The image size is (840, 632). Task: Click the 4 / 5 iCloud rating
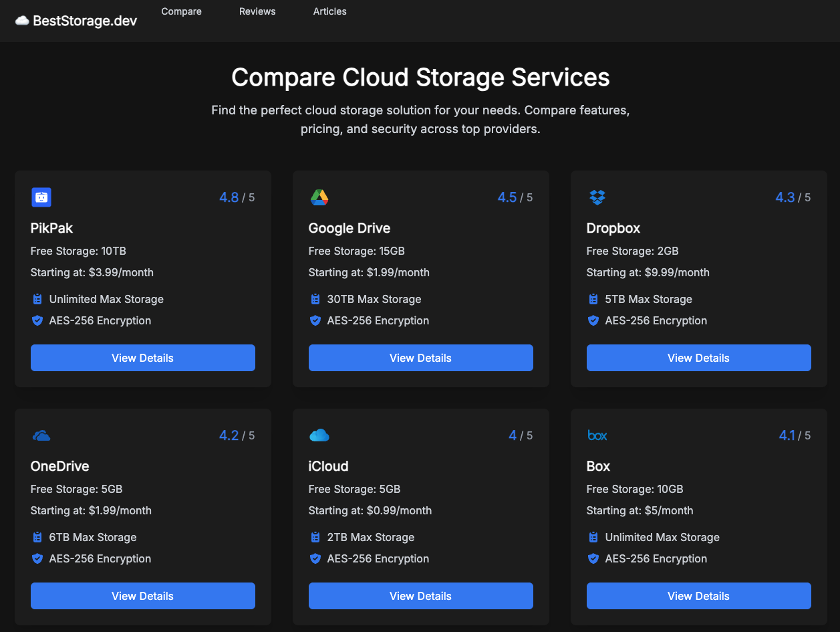[521, 435]
